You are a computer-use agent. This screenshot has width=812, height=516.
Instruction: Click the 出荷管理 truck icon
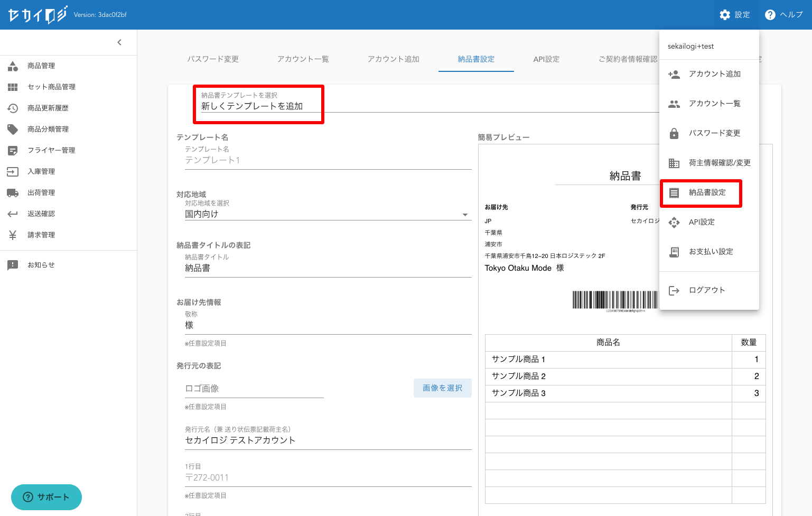(13, 193)
